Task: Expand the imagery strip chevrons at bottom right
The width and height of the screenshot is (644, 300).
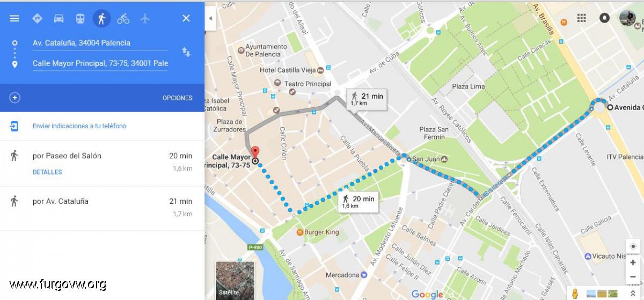Action: point(633,293)
